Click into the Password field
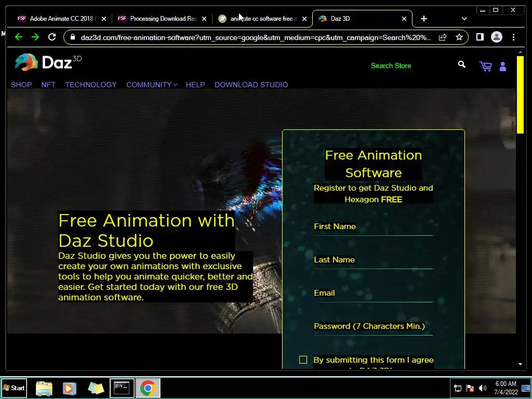The width and height of the screenshot is (532, 399). (x=373, y=327)
